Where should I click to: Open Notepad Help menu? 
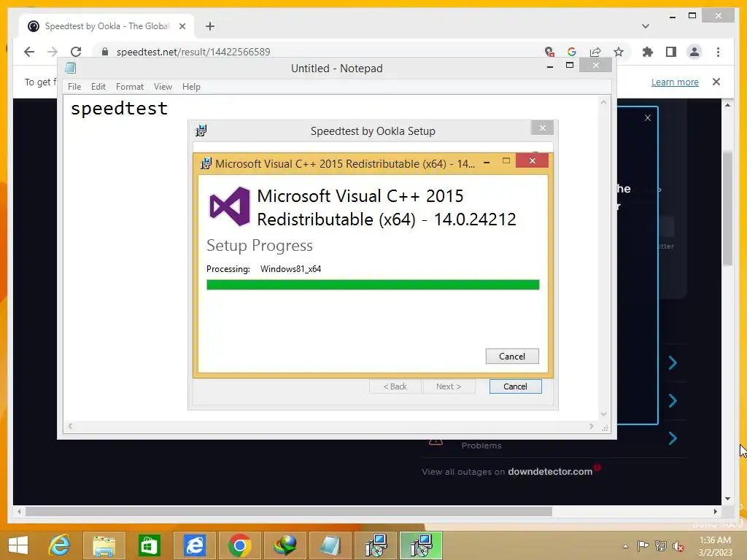(x=191, y=87)
